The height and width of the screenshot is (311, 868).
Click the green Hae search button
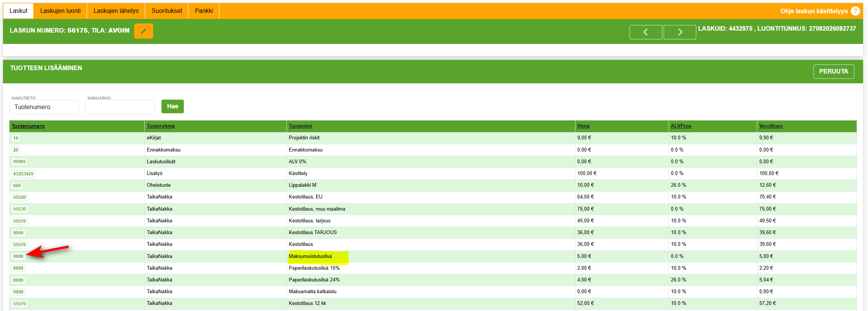click(x=172, y=106)
